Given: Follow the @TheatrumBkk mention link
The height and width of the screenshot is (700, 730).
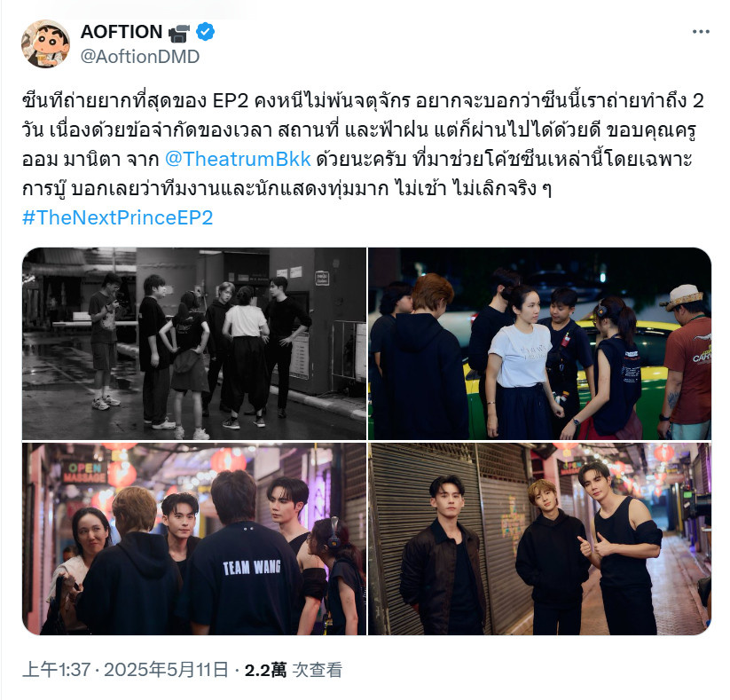Looking at the screenshot, I should [x=238, y=160].
